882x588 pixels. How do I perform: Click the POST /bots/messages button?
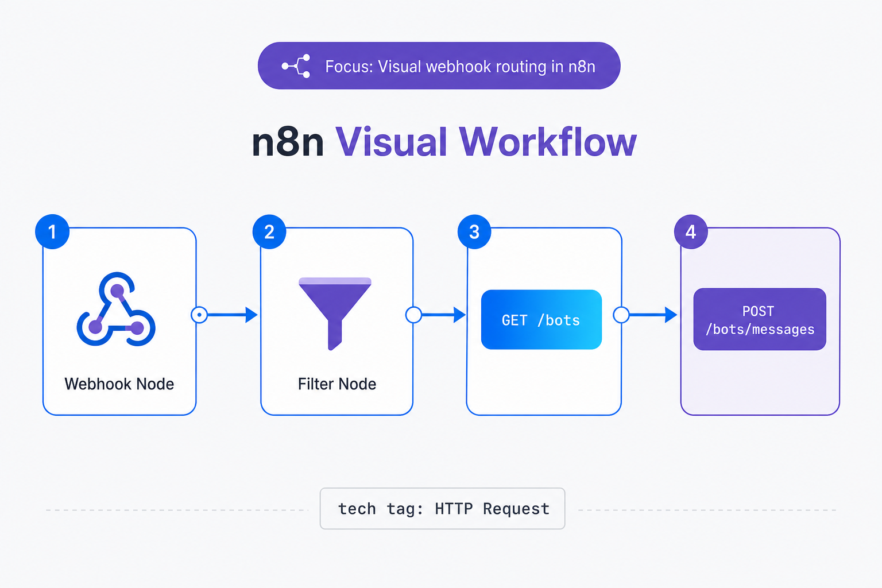tap(760, 319)
